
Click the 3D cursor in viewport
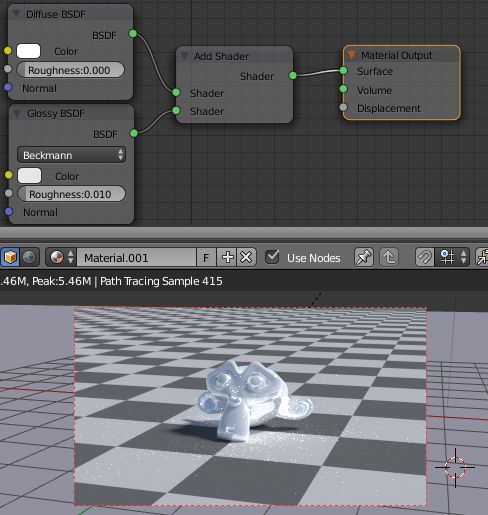pos(455,467)
